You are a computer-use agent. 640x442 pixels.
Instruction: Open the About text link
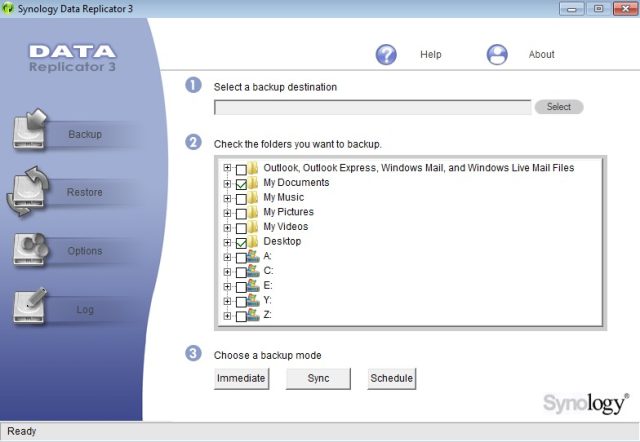tap(541, 54)
